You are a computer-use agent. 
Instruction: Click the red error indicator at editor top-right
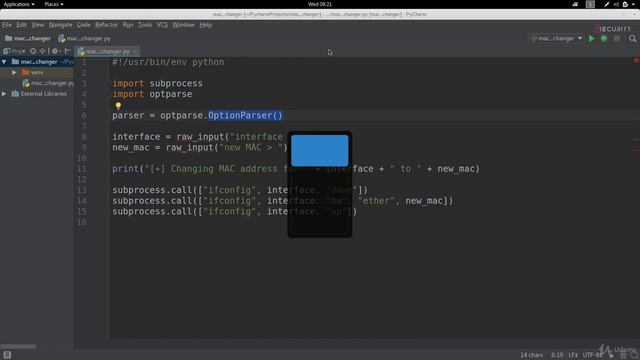[x=636, y=60]
